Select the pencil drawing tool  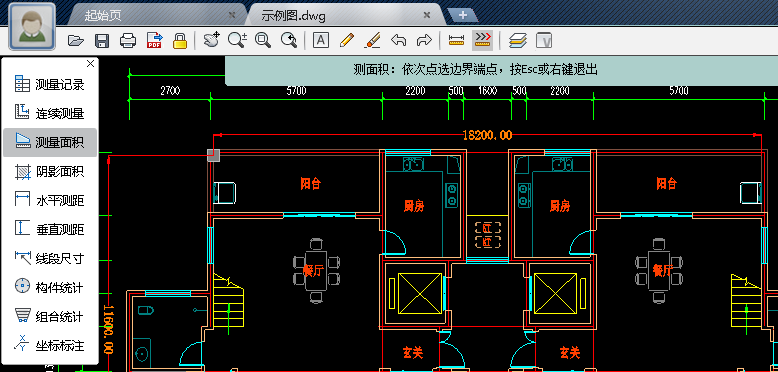coord(347,40)
